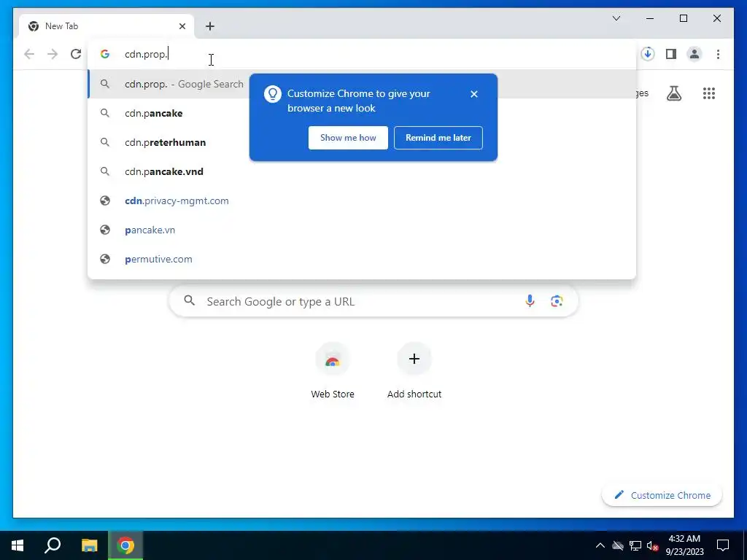This screenshot has width=747, height=560.
Task: Toggle the side panel icon
Action: tap(671, 54)
